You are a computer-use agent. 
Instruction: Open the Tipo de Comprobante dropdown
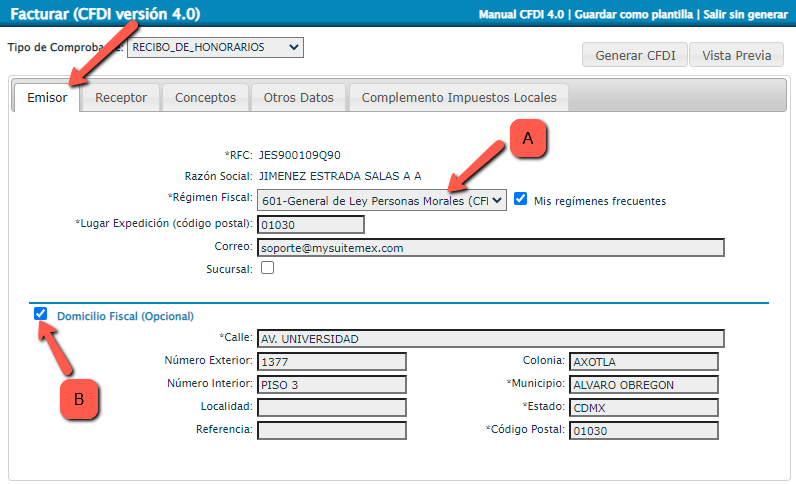[214, 47]
